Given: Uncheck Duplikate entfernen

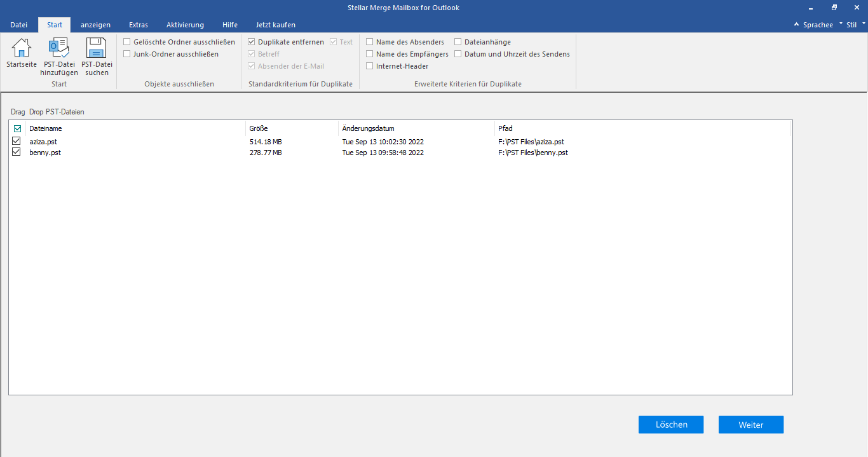Looking at the screenshot, I should point(252,42).
